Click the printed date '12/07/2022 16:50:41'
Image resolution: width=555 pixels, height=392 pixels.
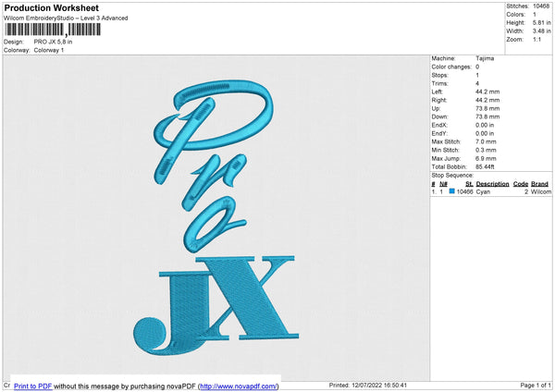pyautogui.click(x=379, y=386)
